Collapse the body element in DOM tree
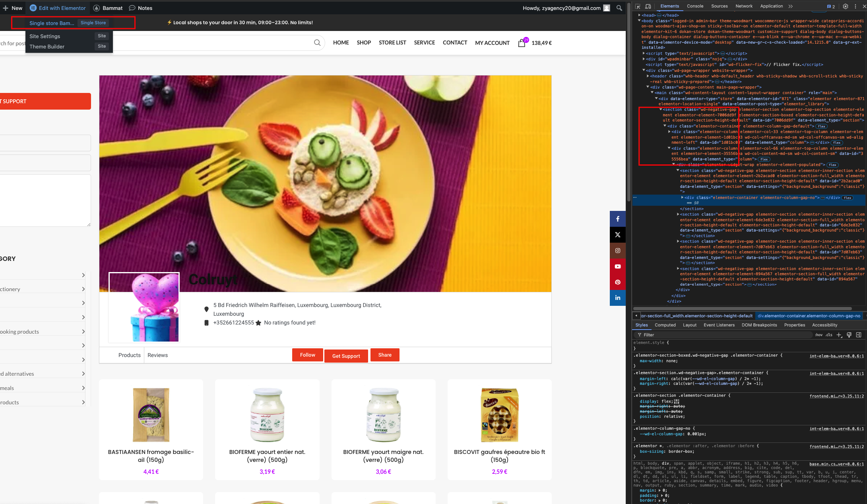The image size is (867, 504). [639, 21]
